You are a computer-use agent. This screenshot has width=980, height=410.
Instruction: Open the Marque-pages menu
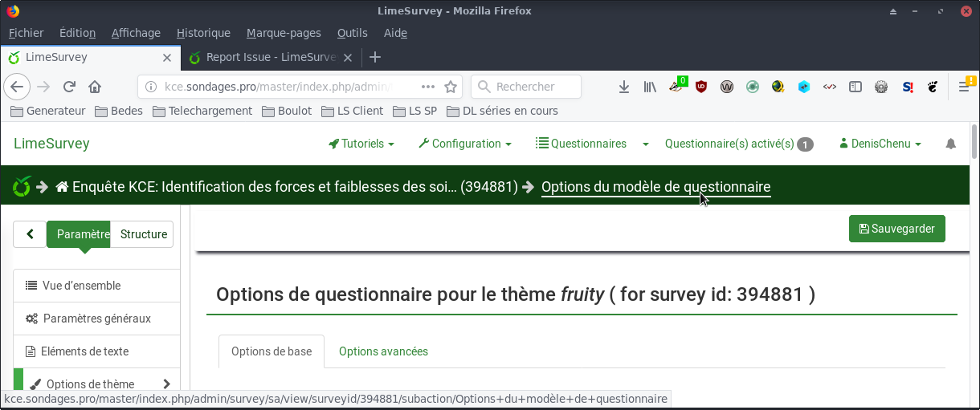[x=284, y=33]
